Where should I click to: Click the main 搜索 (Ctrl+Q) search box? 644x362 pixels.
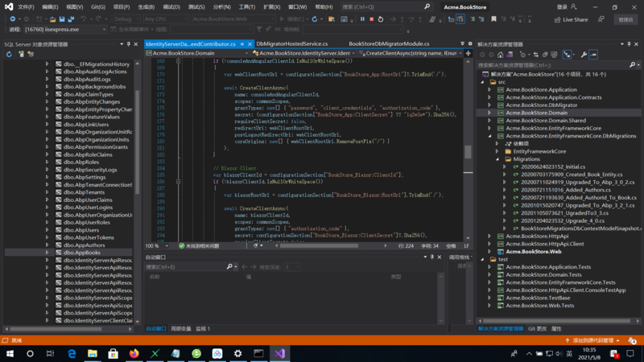(x=386, y=7)
